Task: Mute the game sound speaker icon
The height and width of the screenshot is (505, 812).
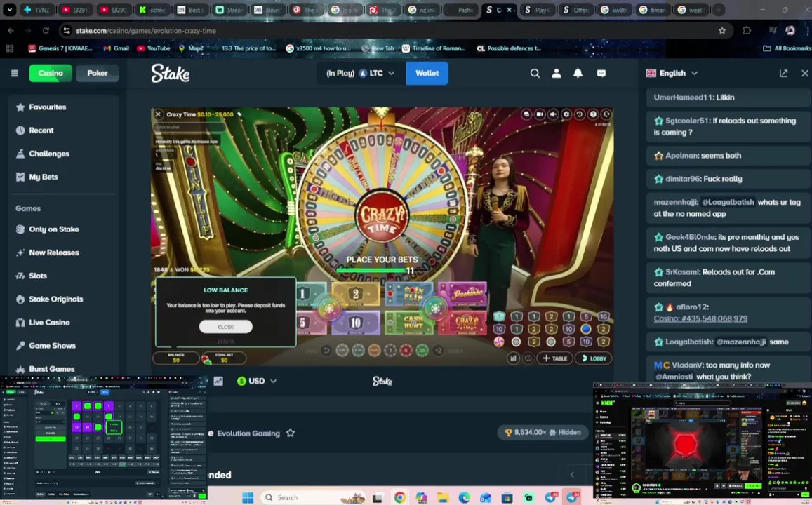Action: (553, 114)
